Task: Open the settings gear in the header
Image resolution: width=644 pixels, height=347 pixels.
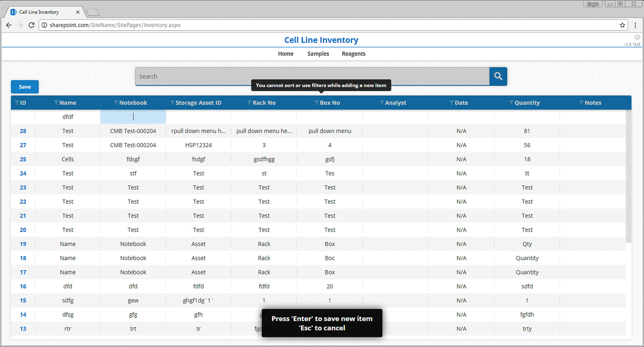Action: coord(637,37)
